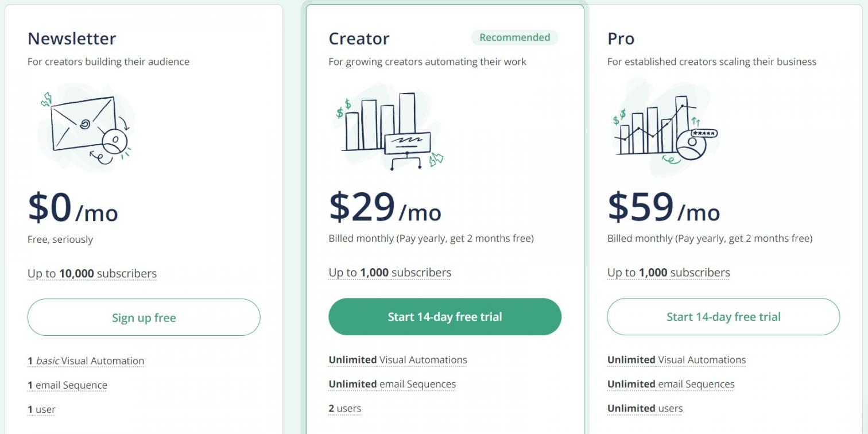Click 'Up to 10,000 subscribers' on Newsletter

click(x=92, y=274)
